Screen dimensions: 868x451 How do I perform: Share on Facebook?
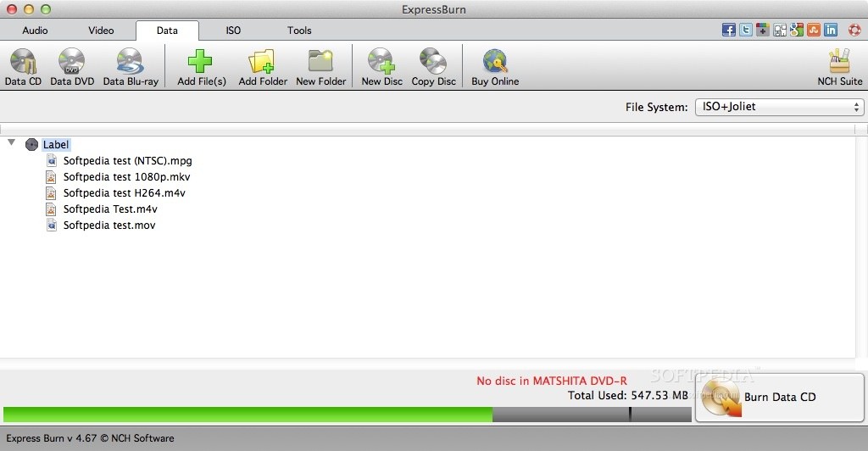(728, 30)
